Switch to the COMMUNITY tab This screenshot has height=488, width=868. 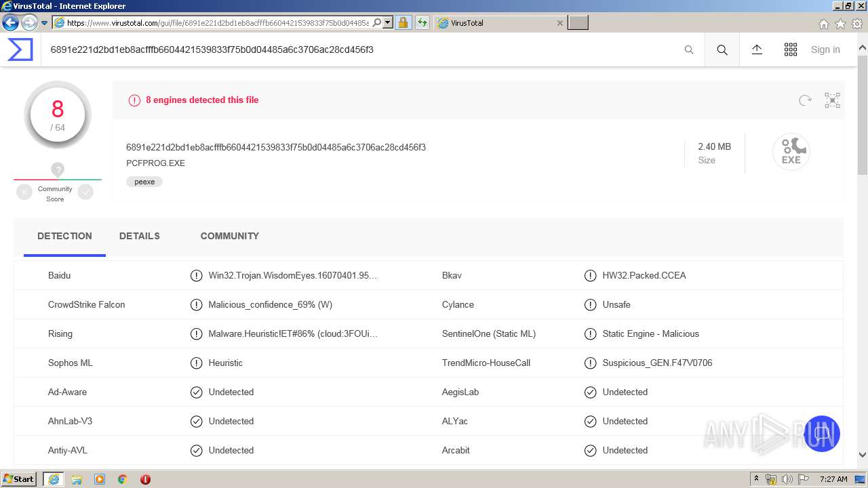pyautogui.click(x=230, y=236)
